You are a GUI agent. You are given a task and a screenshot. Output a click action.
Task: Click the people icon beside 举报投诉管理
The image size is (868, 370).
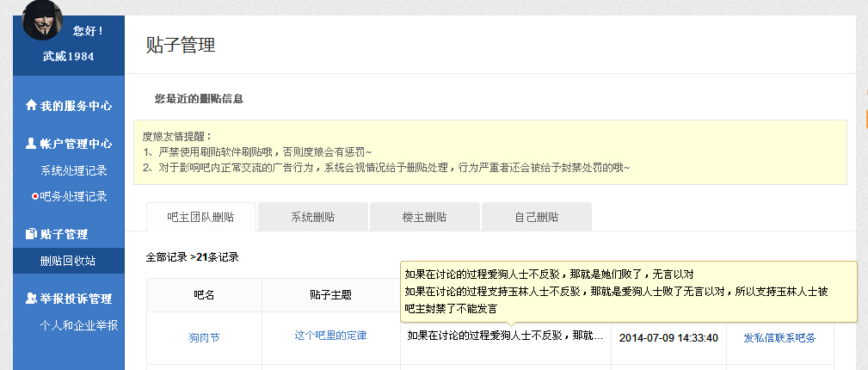click(x=32, y=299)
